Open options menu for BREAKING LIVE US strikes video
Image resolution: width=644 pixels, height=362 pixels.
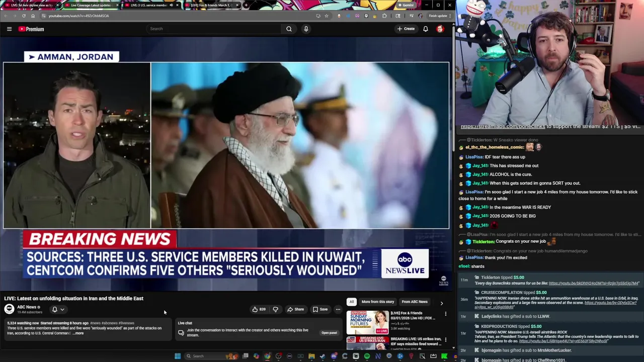click(445, 340)
